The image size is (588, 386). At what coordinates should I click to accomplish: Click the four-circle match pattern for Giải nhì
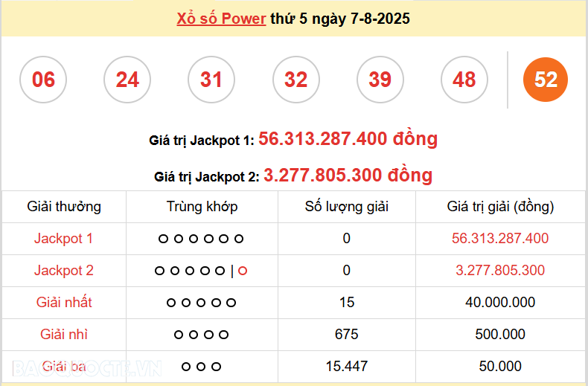coord(202,335)
